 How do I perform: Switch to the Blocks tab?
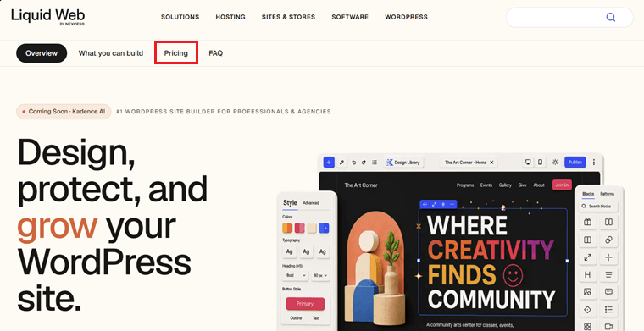pyautogui.click(x=588, y=194)
